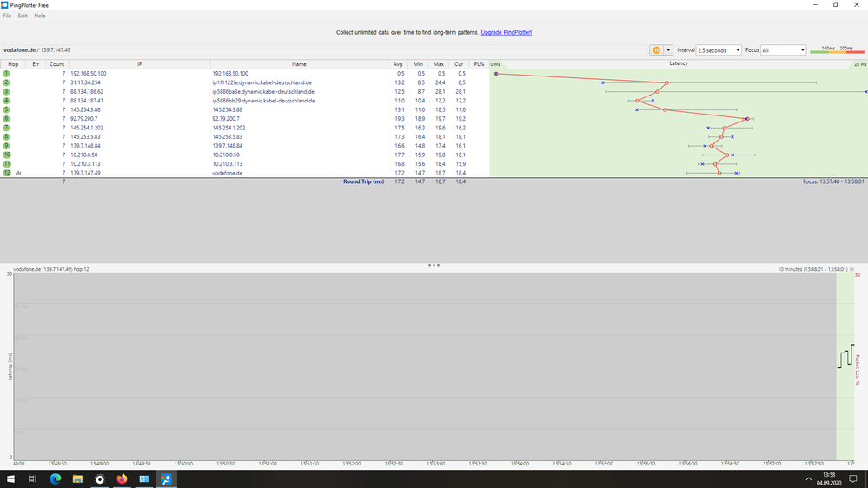
Task: Select hop 7 green number icon
Action: click(x=7, y=128)
